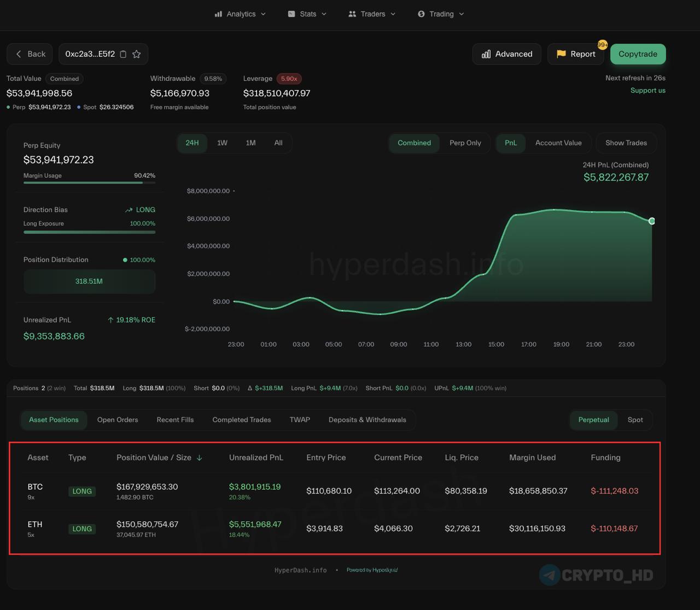Click the Report flag button

(x=575, y=54)
